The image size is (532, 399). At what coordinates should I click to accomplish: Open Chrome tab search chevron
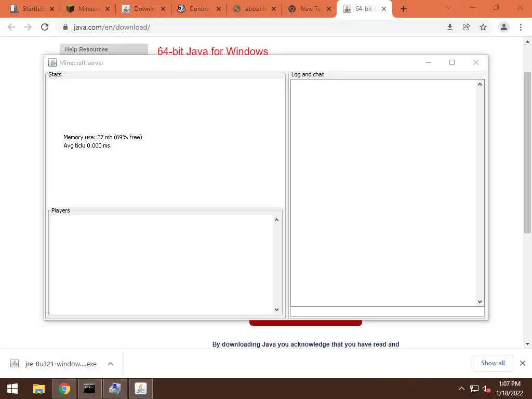(448, 7)
